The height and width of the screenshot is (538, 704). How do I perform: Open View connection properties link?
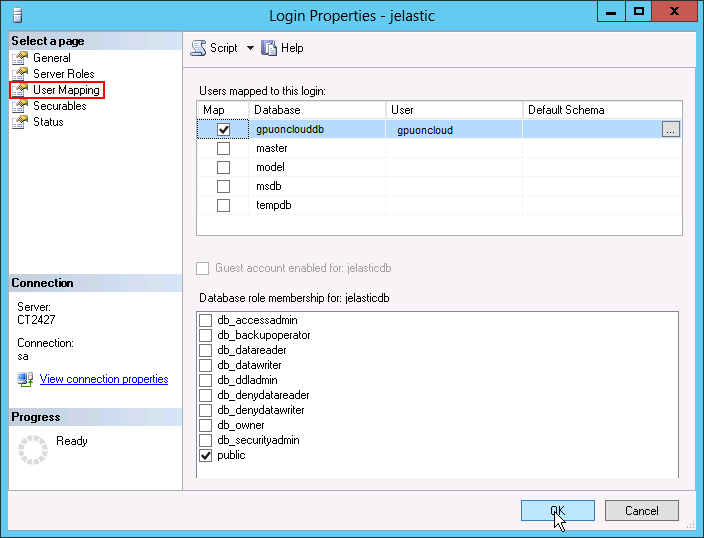point(104,379)
